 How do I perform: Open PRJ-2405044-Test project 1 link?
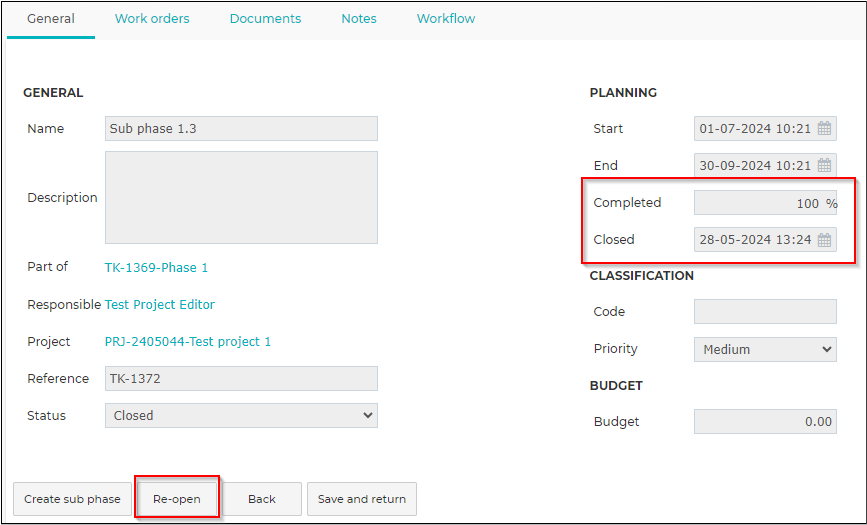(188, 342)
